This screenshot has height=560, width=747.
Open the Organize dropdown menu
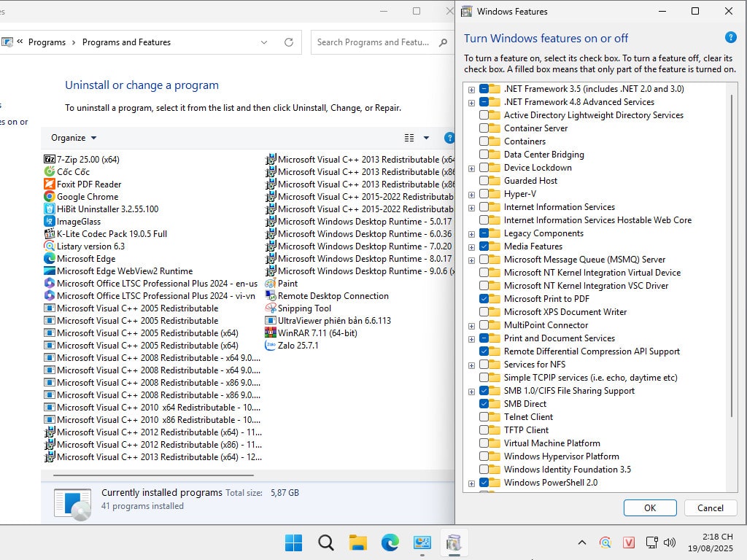tap(74, 138)
